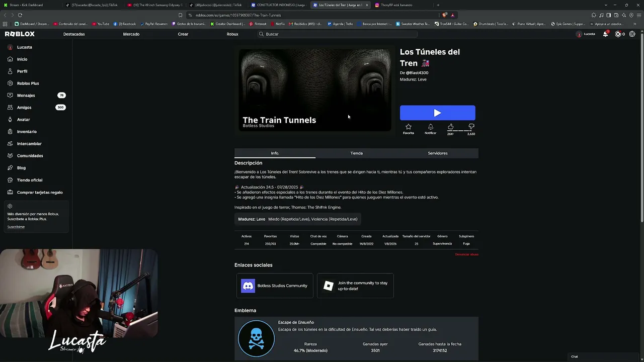Click the Discord icon for Botless Studios Community

point(248,286)
